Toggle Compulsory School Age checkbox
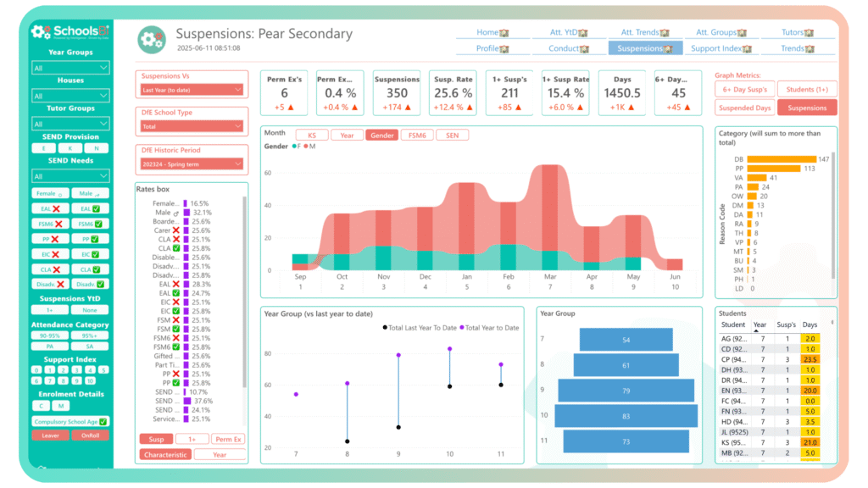Screen dimensions: 868x488 tap(70, 421)
